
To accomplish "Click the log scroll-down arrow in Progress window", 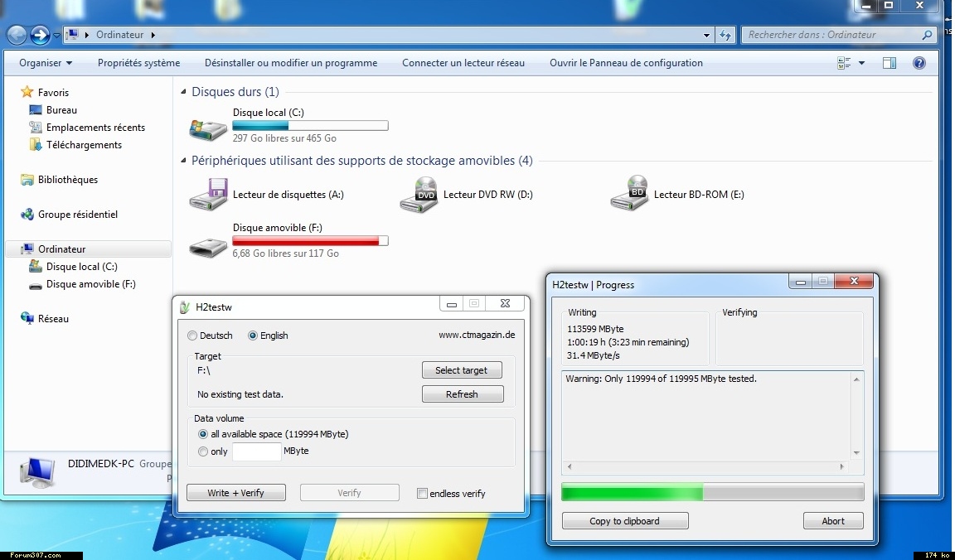I will point(856,453).
